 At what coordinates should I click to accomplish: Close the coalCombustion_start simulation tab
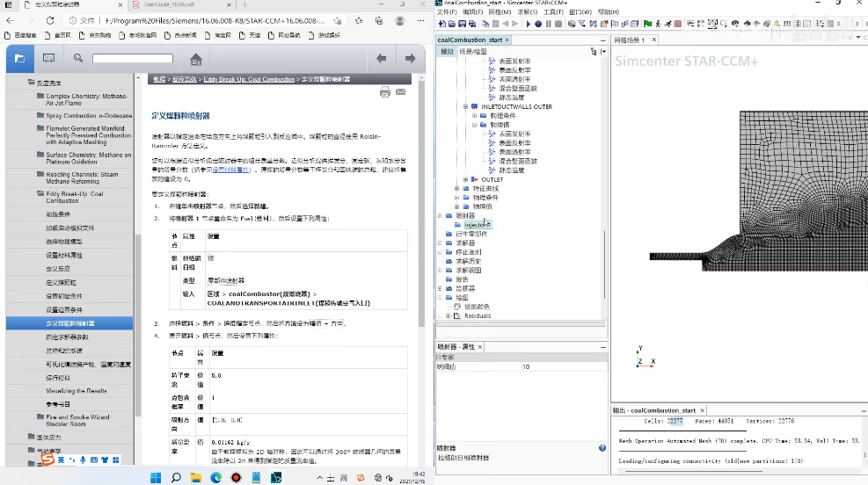click(507, 40)
